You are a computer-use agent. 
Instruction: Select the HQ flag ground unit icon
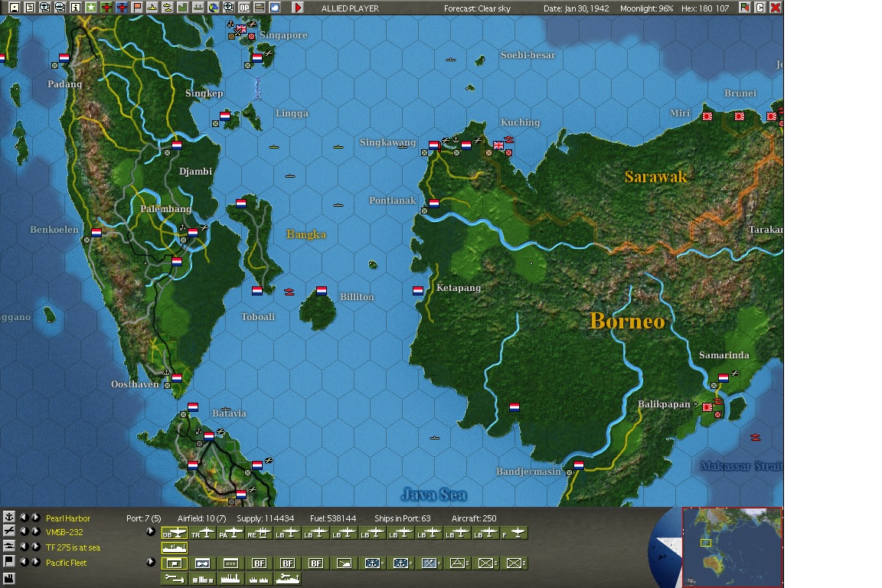click(175, 563)
